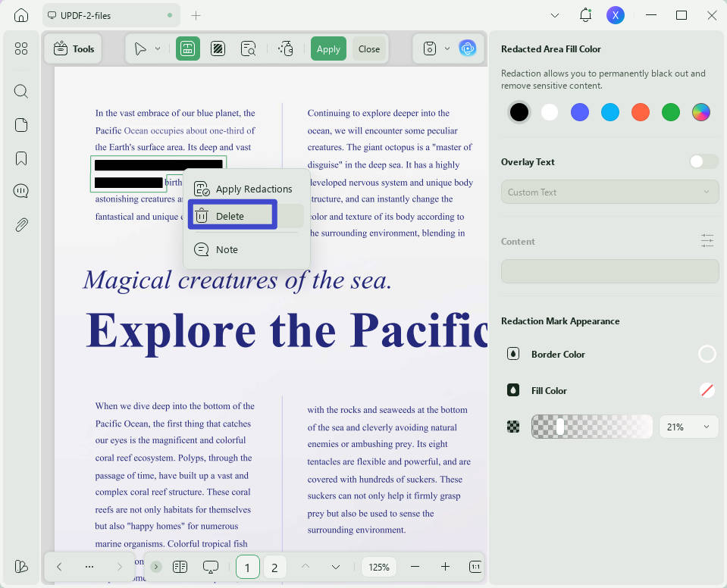Image resolution: width=727 pixels, height=588 pixels.
Task: Open the 21% opacity dropdown
Action: tap(688, 427)
